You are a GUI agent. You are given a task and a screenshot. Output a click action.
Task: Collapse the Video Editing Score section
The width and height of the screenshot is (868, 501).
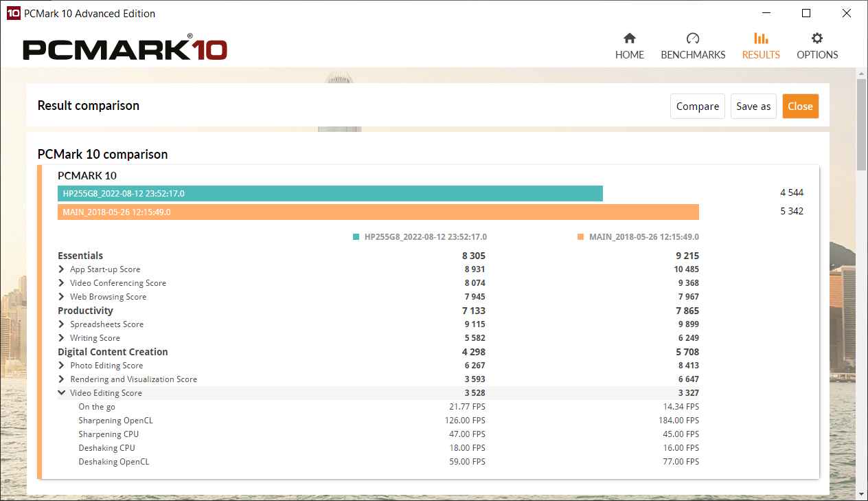(x=62, y=393)
